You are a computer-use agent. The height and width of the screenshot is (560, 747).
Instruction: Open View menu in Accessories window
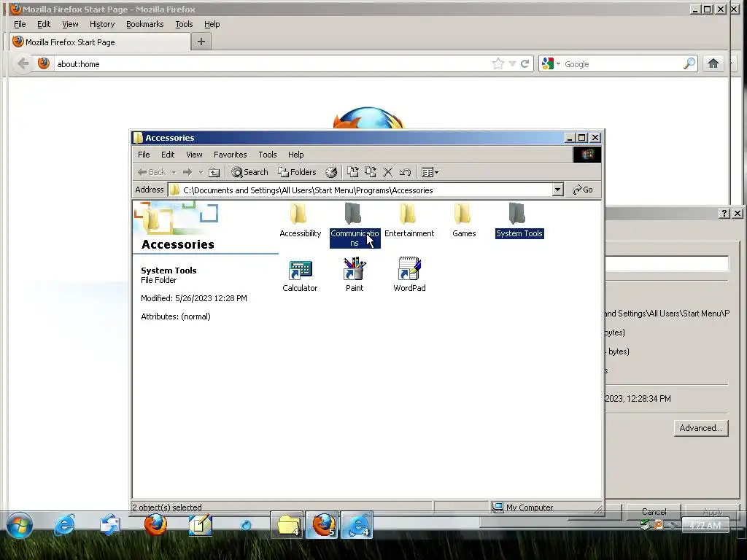click(194, 155)
